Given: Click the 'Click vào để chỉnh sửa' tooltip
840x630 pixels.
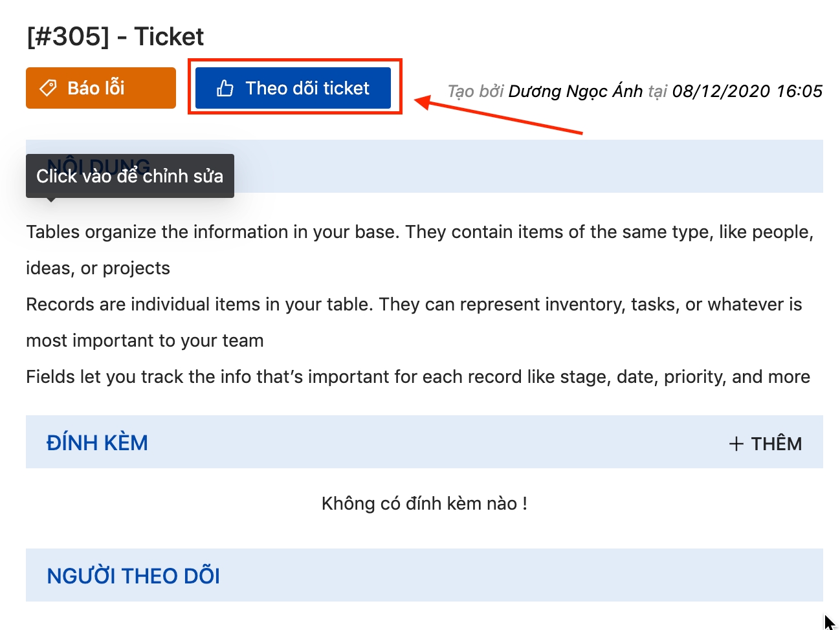Looking at the screenshot, I should point(129,176).
